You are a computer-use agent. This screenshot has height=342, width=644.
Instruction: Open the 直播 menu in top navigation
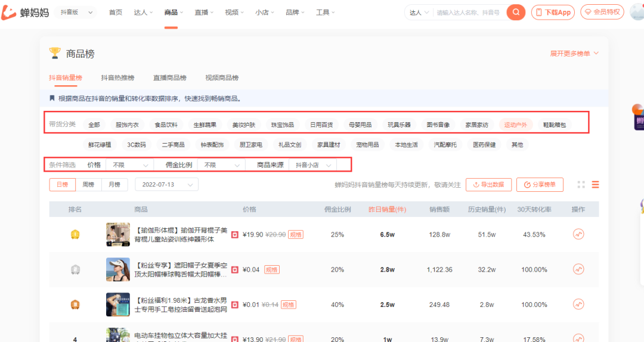(205, 12)
